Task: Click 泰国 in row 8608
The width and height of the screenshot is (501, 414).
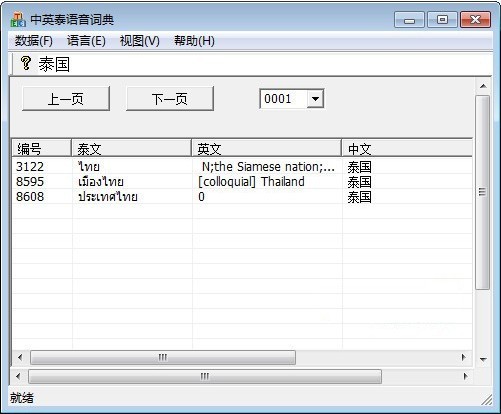Action: [359, 197]
